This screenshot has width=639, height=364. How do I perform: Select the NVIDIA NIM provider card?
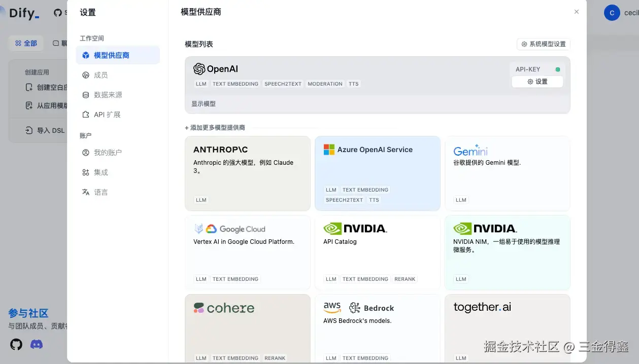pos(508,252)
